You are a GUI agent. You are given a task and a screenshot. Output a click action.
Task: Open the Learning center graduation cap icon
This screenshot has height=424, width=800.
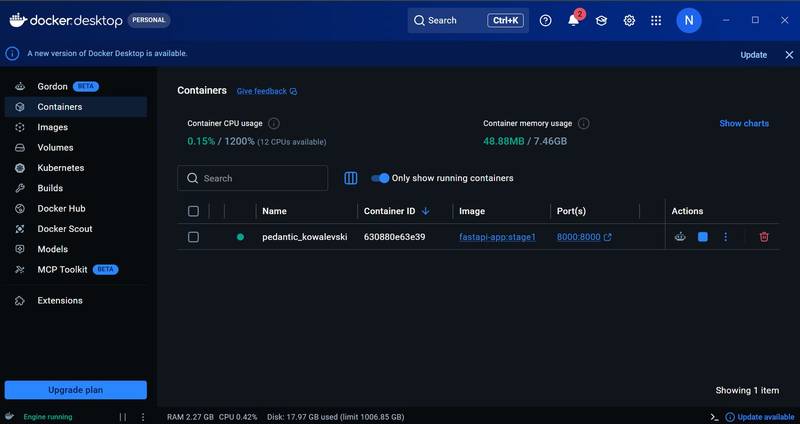point(602,20)
